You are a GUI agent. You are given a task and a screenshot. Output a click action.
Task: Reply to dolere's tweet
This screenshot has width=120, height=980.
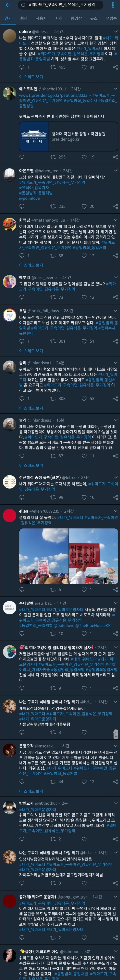pos(22,67)
